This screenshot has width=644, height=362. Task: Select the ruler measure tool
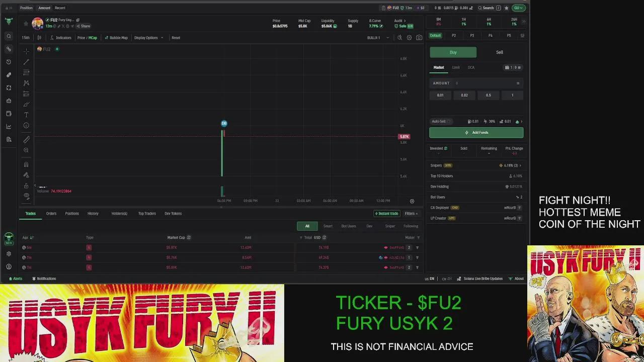(x=26, y=139)
